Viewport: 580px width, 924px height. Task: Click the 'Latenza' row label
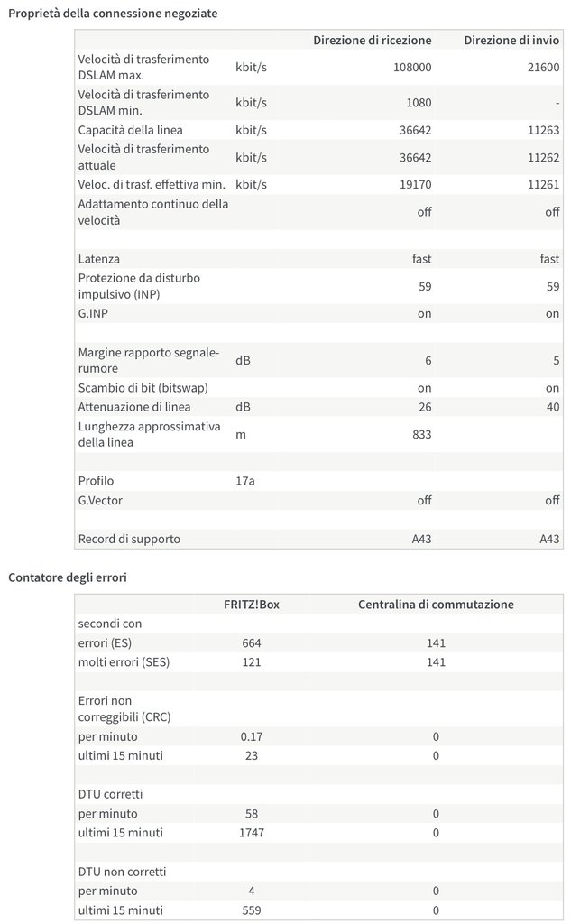(x=99, y=259)
